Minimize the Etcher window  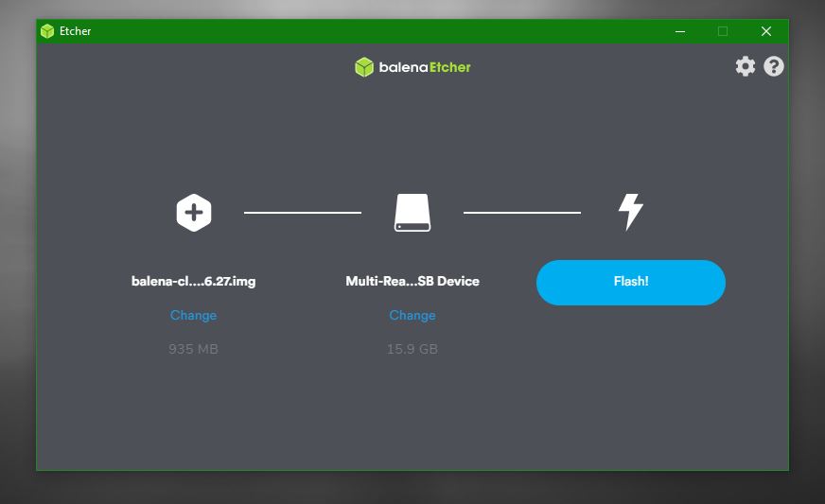tap(680, 31)
